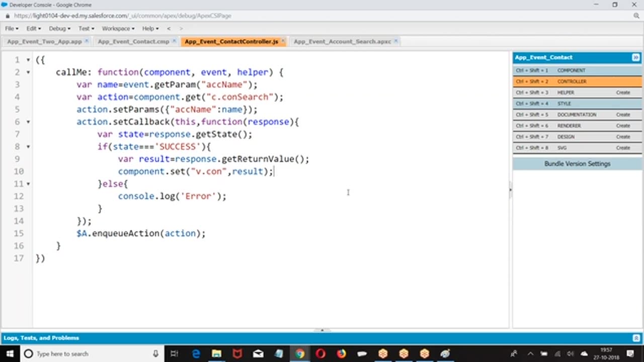Click the Type here to search box
Viewport: 644px width, 362px height.
pos(92,353)
